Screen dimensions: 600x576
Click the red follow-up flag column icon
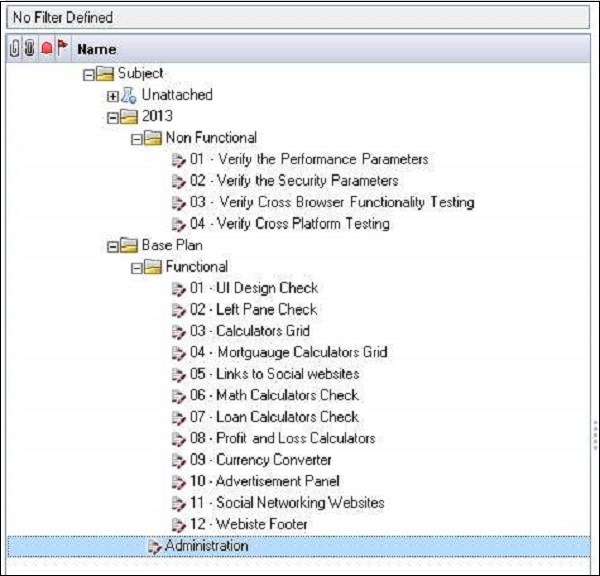(62, 47)
